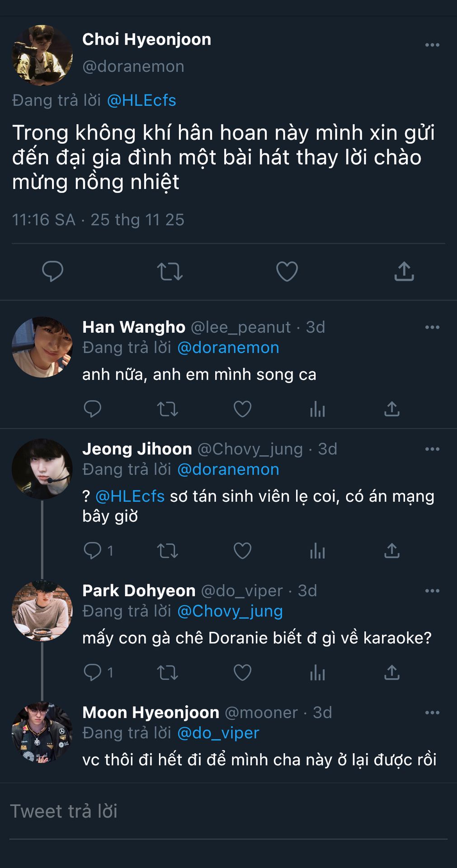Open replies to Jeong Jihoon's tweet

(93, 551)
